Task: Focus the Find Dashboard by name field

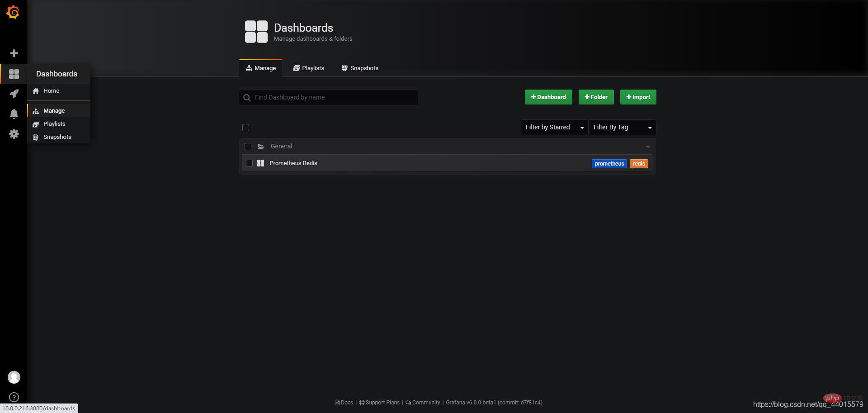Action: [328, 98]
